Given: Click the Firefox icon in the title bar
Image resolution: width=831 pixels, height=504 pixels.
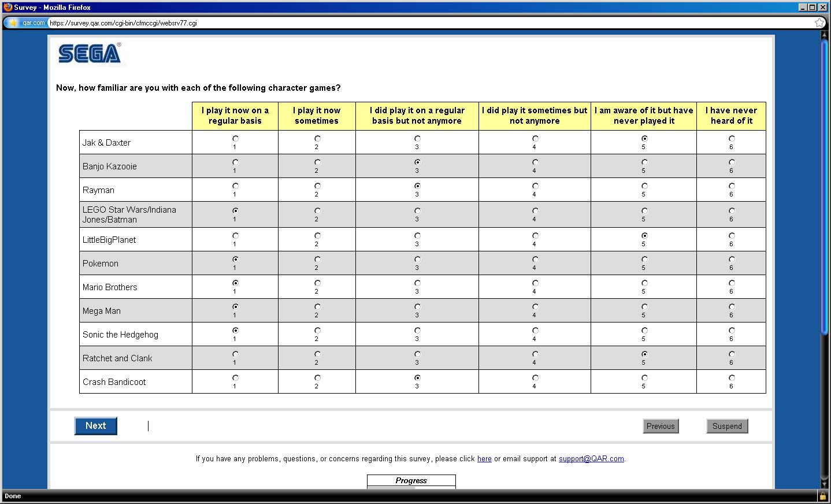Looking at the screenshot, I should tap(8, 7).
